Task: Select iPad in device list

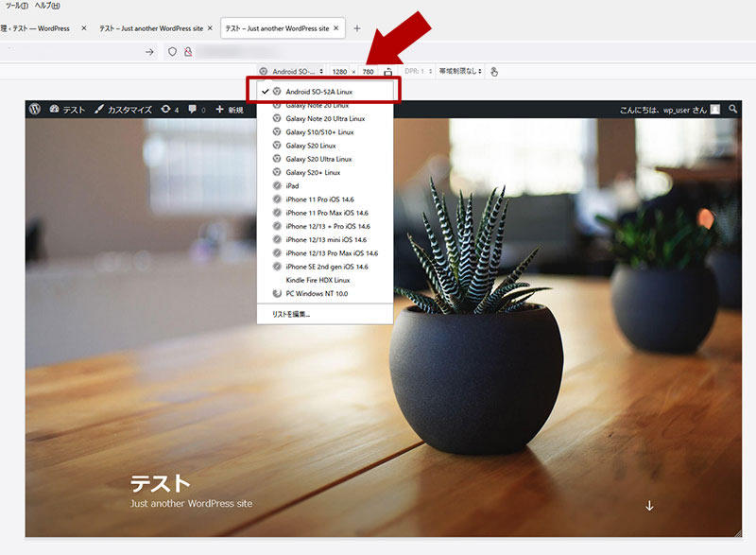Action: (x=325, y=185)
